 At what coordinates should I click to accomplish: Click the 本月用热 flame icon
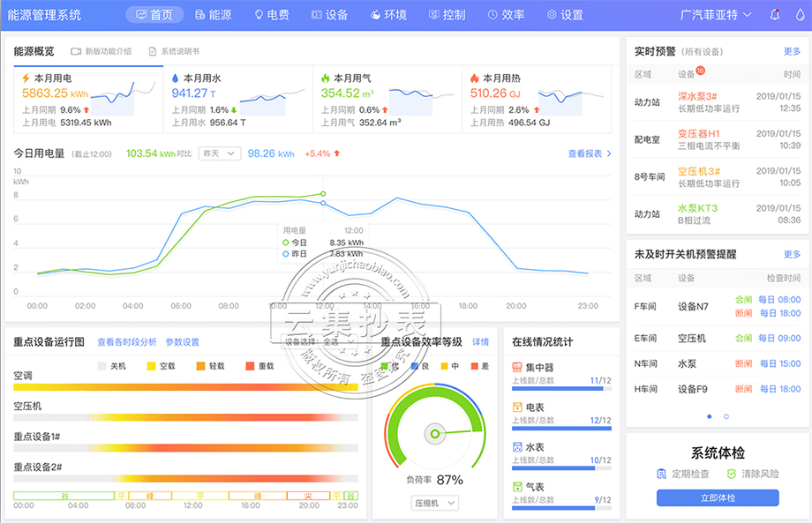click(x=474, y=78)
